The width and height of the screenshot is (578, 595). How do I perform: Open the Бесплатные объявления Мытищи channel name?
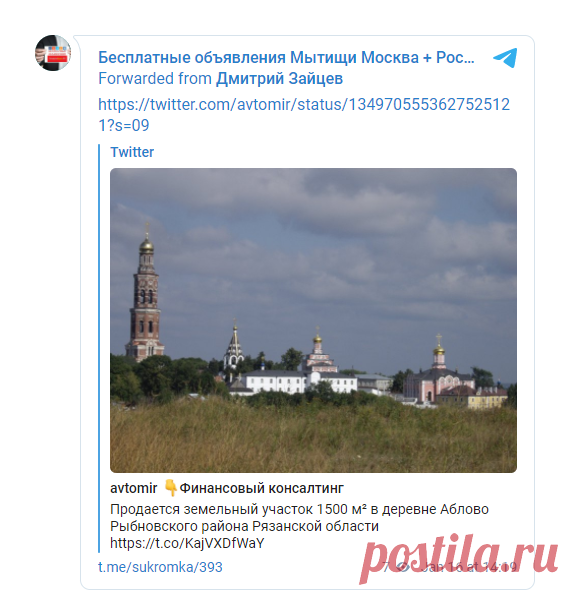point(286,58)
